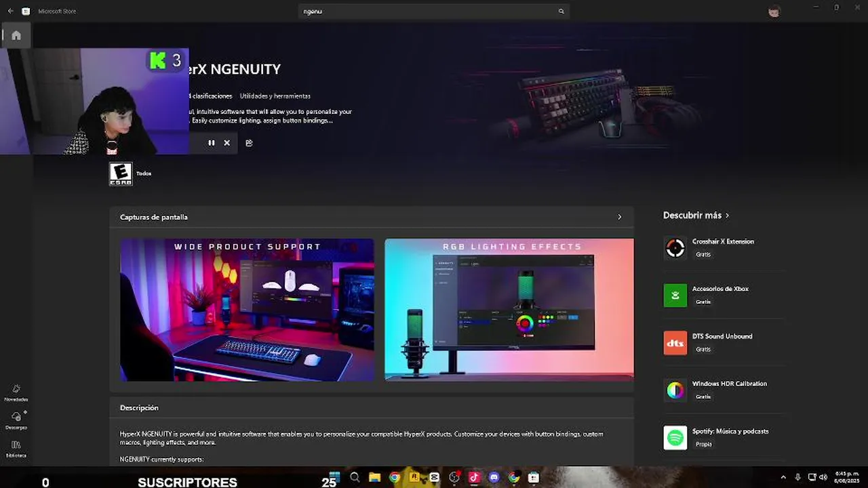868x488 pixels.
Task: Open Biblioteca in the sidebar
Action: (16, 449)
